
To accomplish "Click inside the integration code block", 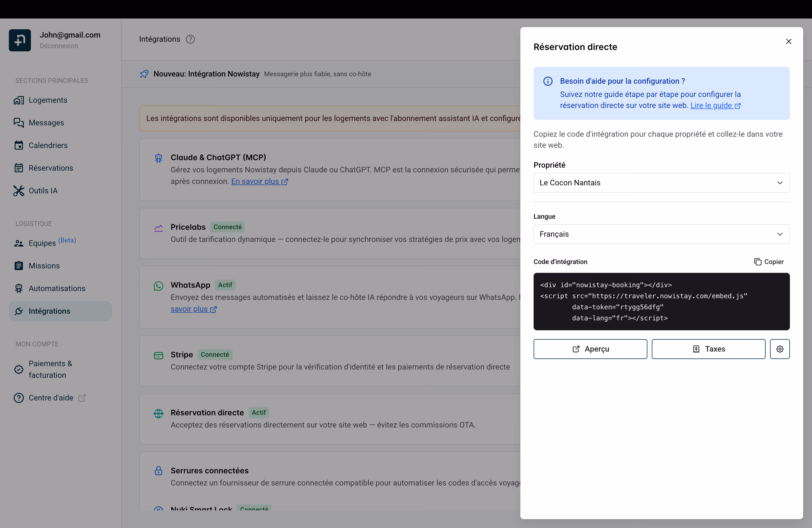I will click(x=661, y=302).
